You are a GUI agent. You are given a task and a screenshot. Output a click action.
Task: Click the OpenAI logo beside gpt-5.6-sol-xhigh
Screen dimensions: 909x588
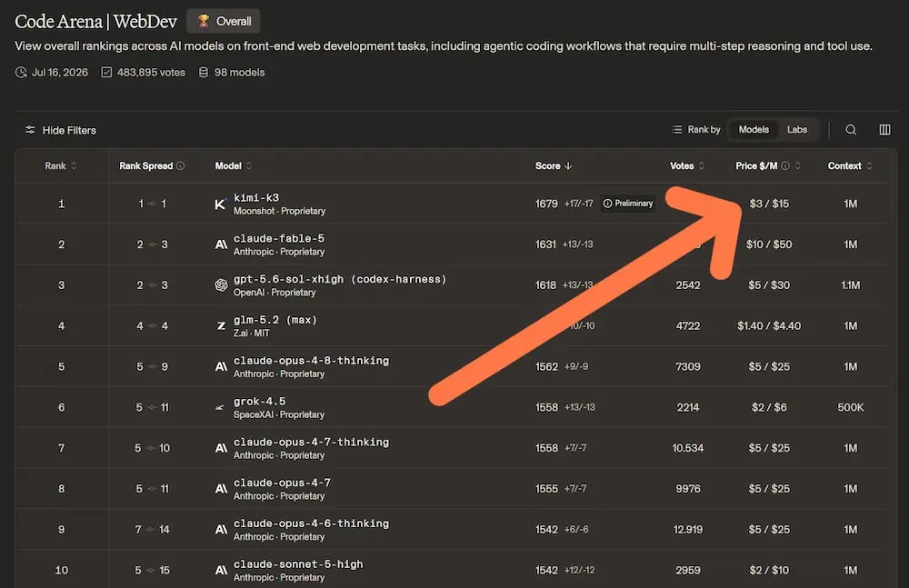[x=221, y=285]
